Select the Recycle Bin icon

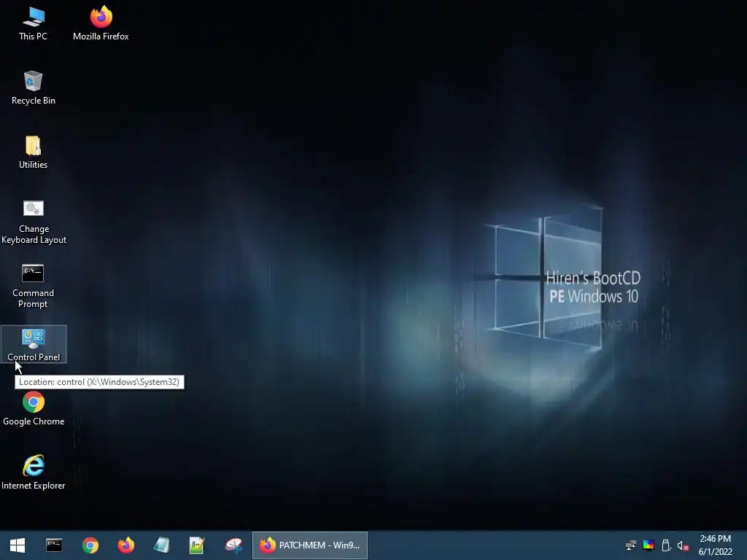coord(33,88)
